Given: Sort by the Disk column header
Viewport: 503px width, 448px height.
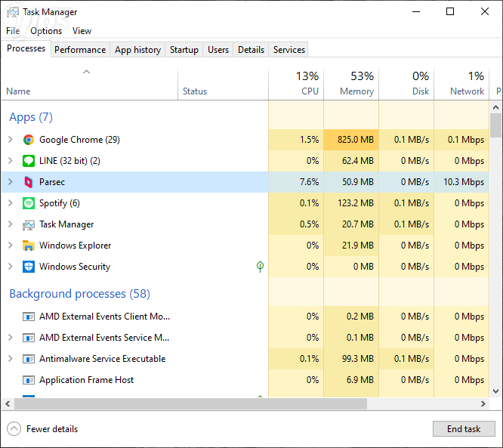Looking at the screenshot, I should [x=406, y=84].
